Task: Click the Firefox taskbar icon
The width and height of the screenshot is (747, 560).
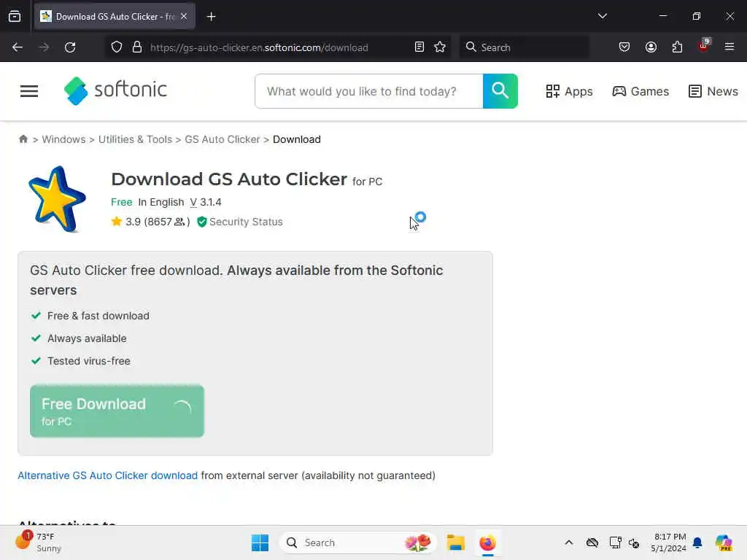Action: tap(487, 542)
